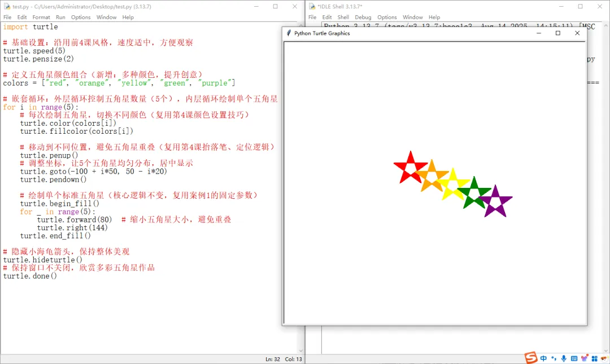Minimize the Python Turtle Graphics window
Image resolution: width=610 pixels, height=364 pixels.
coord(538,33)
